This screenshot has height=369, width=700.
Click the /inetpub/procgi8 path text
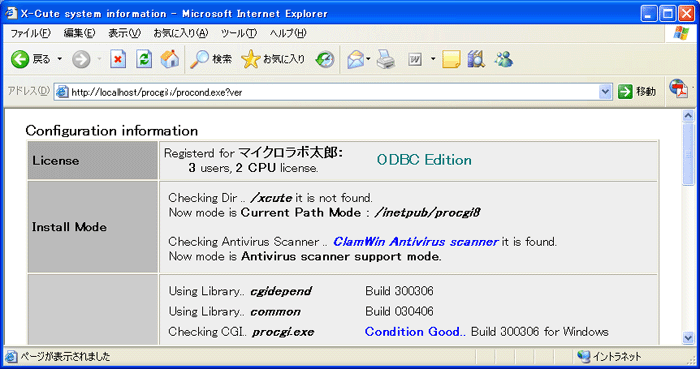tap(428, 212)
